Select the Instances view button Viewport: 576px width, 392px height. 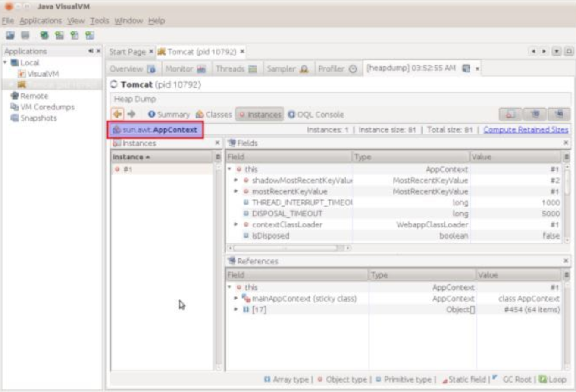pos(260,115)
